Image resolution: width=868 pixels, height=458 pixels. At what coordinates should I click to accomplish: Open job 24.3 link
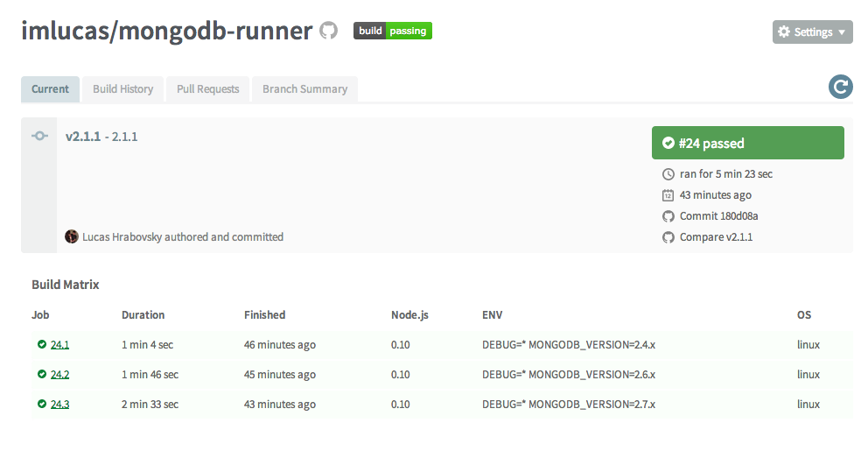pyautogui.click(x=59, y=405)
